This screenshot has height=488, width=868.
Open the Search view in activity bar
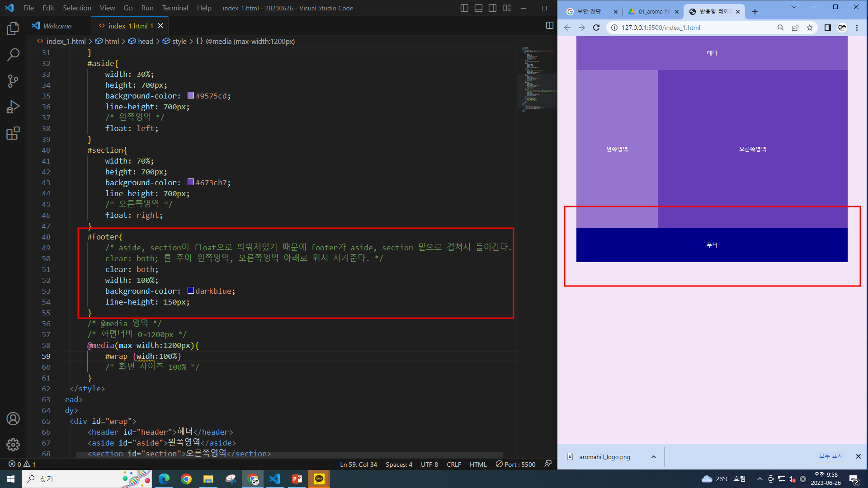pyautogui.click(x=13, y=55)
